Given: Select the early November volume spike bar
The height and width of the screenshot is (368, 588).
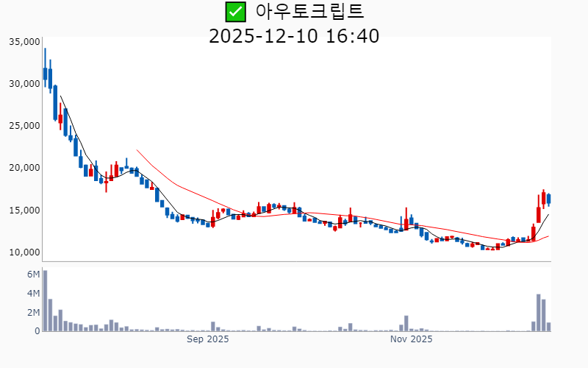Looking at the screenshot, I should point(406,323).
